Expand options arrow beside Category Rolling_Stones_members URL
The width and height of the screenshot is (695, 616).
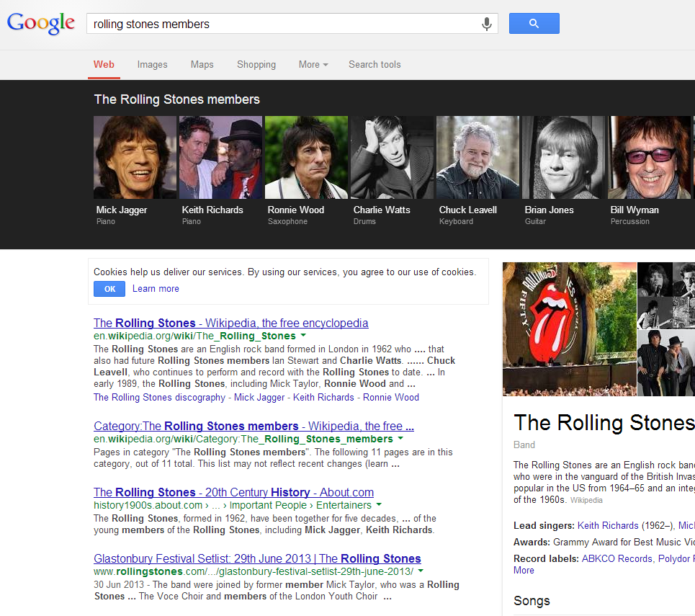[400, 438]
